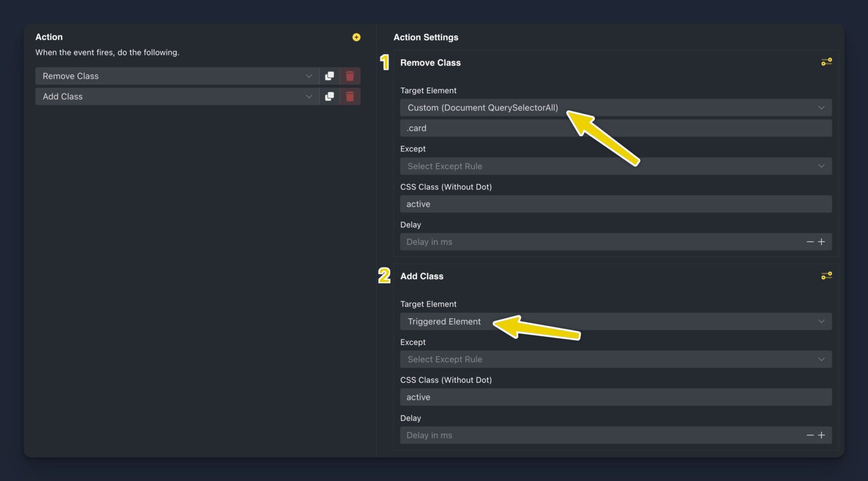The width and height of the screenshot is (868, 481).
Task: Click the .card selector input field
Action: (616, 128)
